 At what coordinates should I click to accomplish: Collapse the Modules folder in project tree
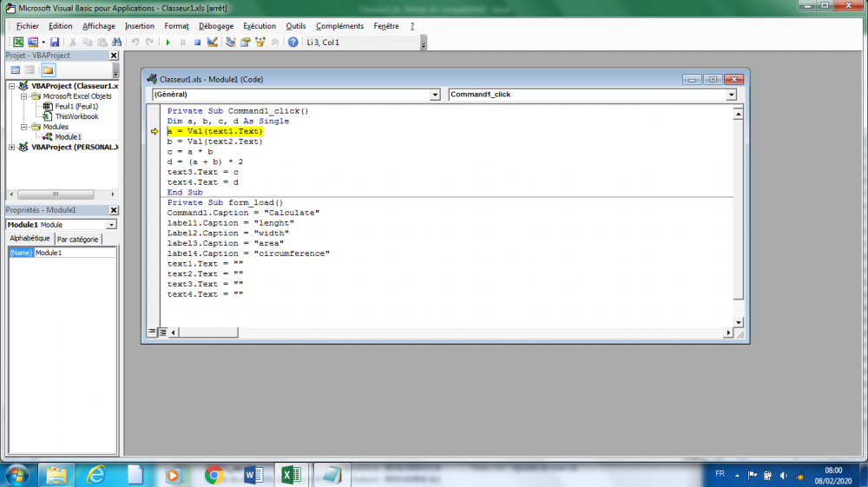coord(24,127)
